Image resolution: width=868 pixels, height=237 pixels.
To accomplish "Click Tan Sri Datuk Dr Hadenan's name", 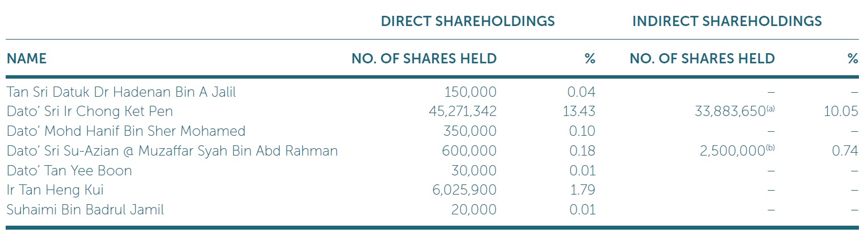I will click(x=121, y=92).
